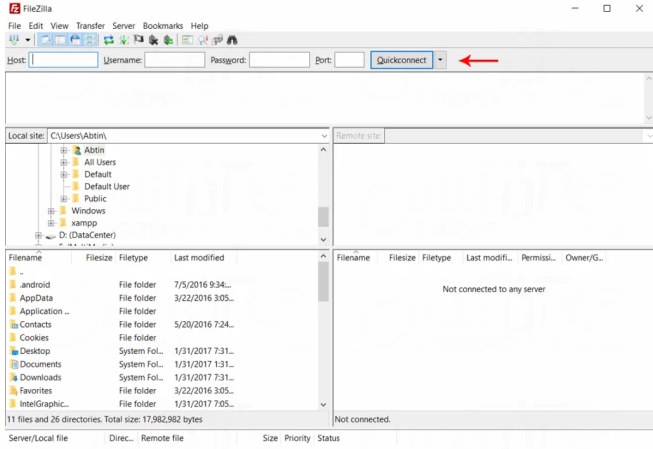This screenshot has width=653, height=449.
Task: Toggle synchronized browsing icon
Action: pos(217,40)
